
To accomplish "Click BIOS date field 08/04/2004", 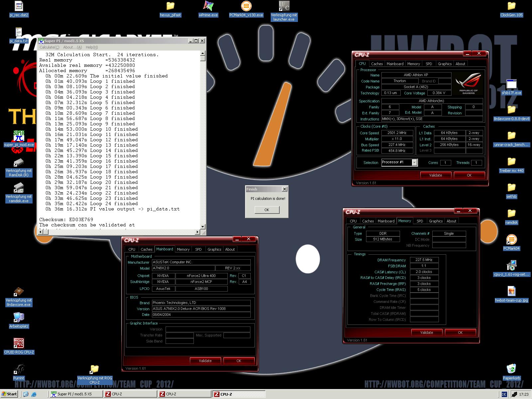I will (201, 315).
